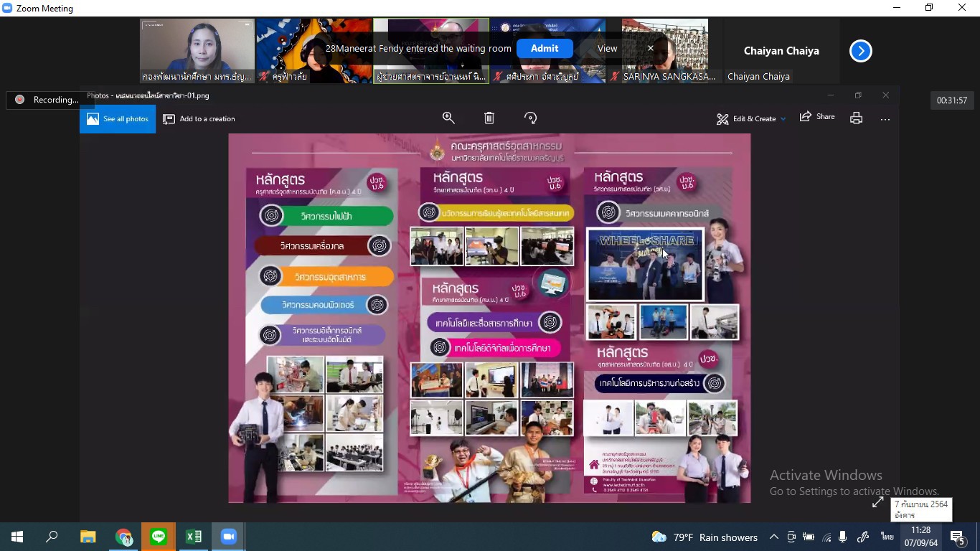Switch to Zoom on the taskbar

click(229, 537)
